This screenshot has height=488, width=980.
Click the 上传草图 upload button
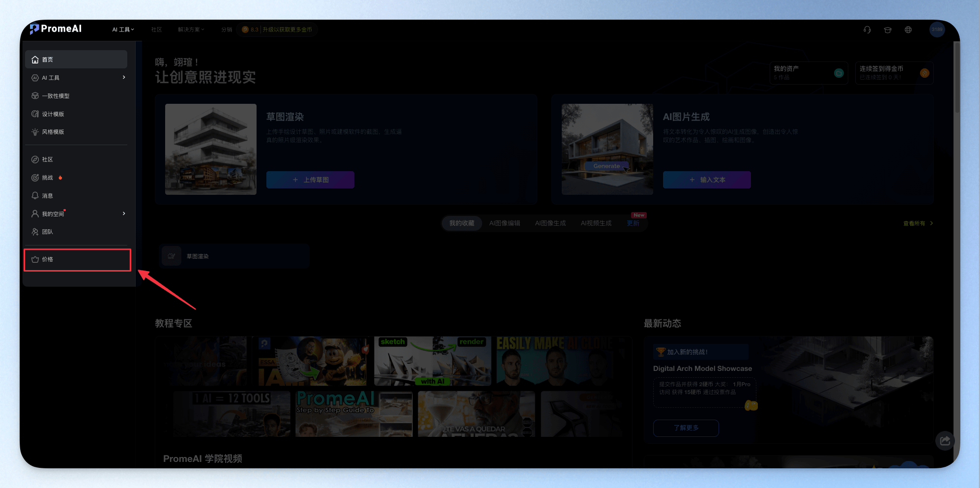pyautogui.click(x=310, y=180)
